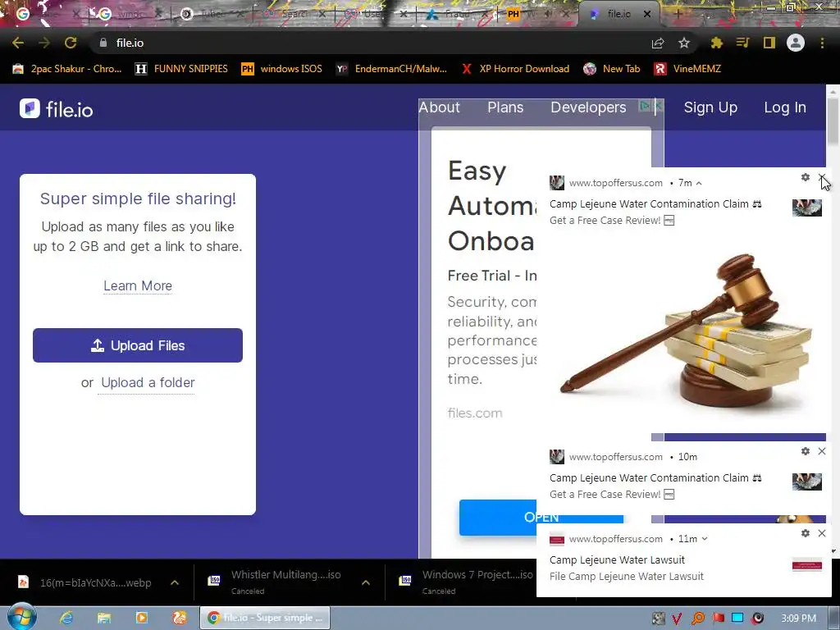840x630 pixels.
Task: Open the Windows Start orb
Action: tap(22, 617)
